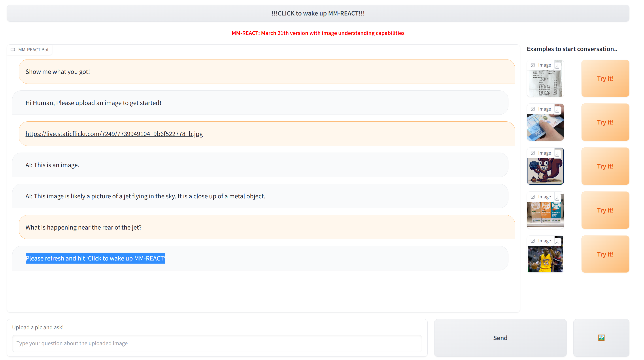Select the receipt example thumbnail
Viewport: 644px width, 360px height.
(545, 83)
